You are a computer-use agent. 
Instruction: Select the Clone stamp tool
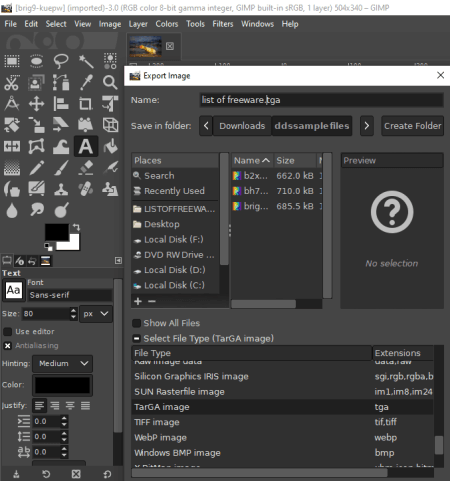[x=61, y=189]
